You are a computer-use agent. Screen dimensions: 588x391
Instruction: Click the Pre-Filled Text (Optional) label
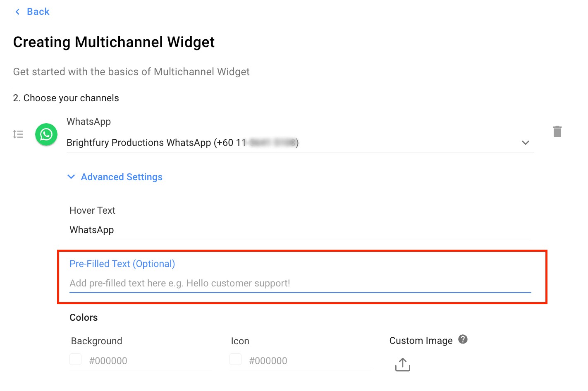coord(122,264)
